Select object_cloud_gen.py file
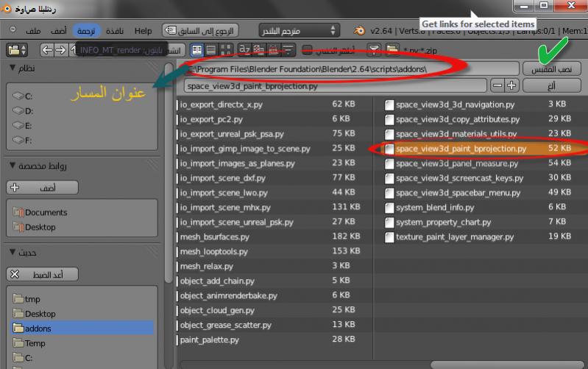The height and width of the screenshot is (369, 588). [x=217, y=310]
